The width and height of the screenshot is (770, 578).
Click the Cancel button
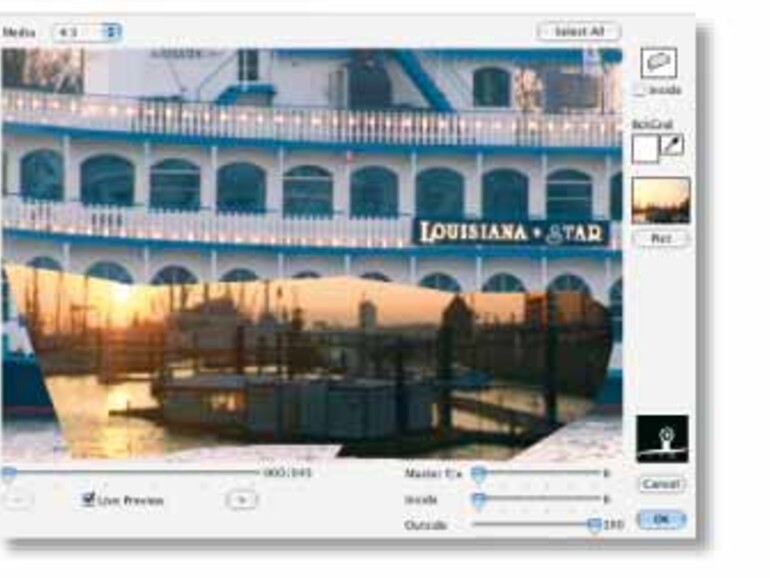(x=662, y=484)
